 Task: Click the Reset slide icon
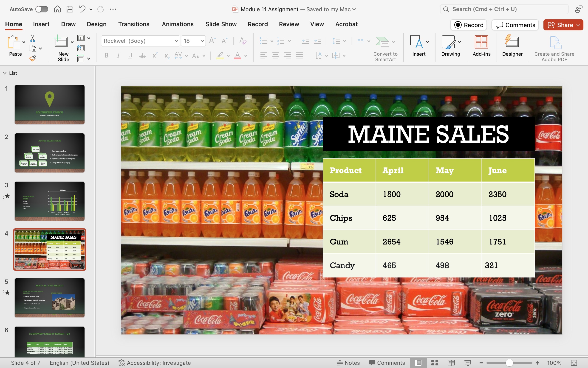point(81,48)
